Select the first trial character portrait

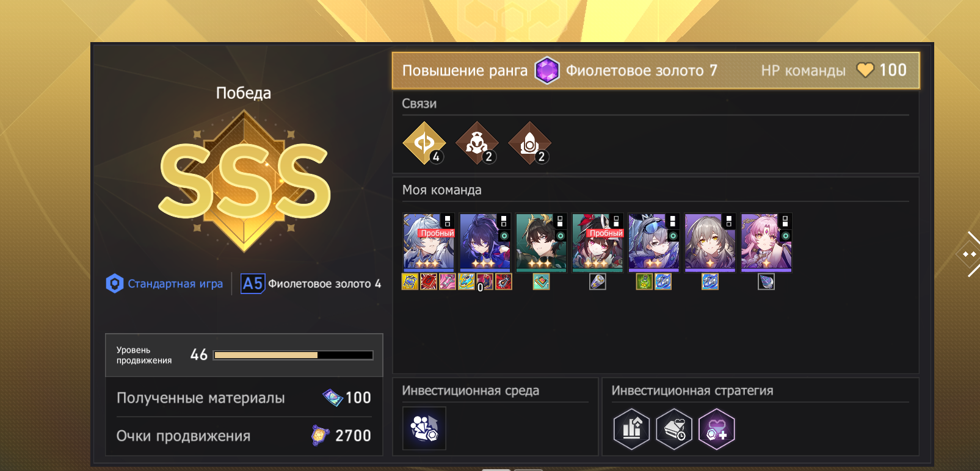429,242
